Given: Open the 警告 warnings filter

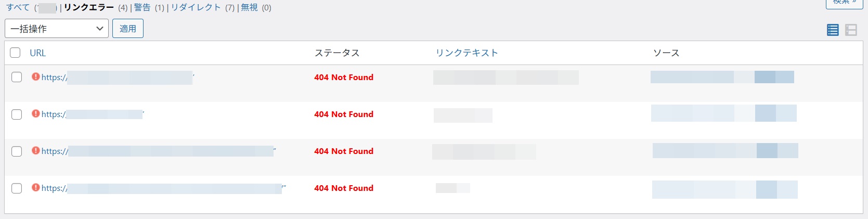Looking at the screenshot, I should [x=142, y=7].
